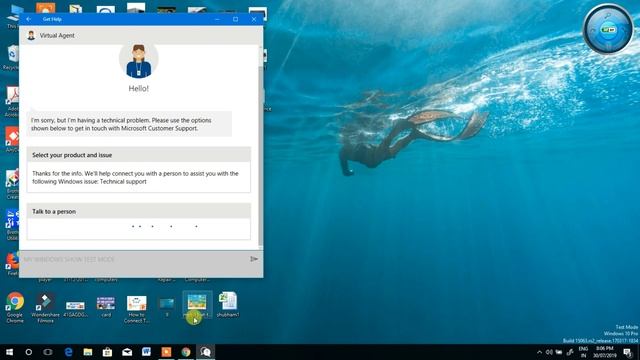640x360 pixels.
Task: Click the Get Help taskbar icon
Action: click(x=205, y=352)
